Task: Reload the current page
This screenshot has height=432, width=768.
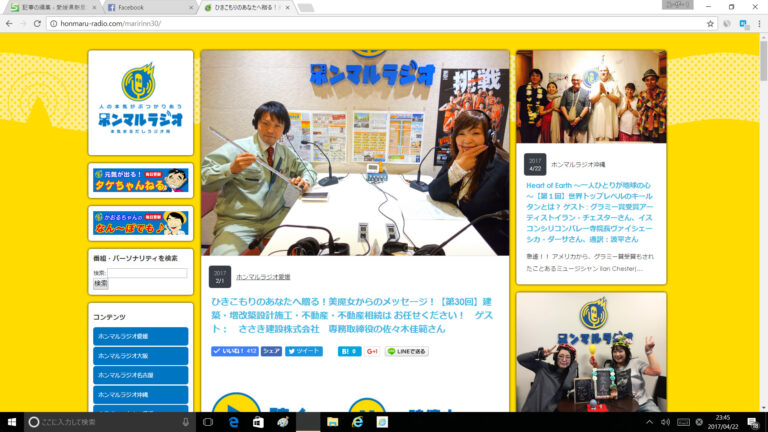Action: pyautogui.click(x=37, y=24)
